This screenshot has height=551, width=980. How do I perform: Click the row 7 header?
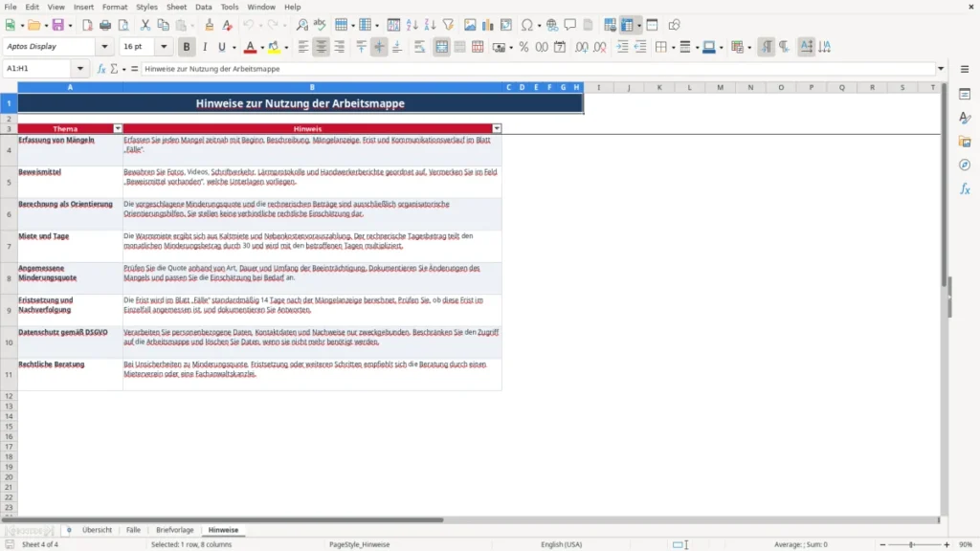[x=9, y=246]
